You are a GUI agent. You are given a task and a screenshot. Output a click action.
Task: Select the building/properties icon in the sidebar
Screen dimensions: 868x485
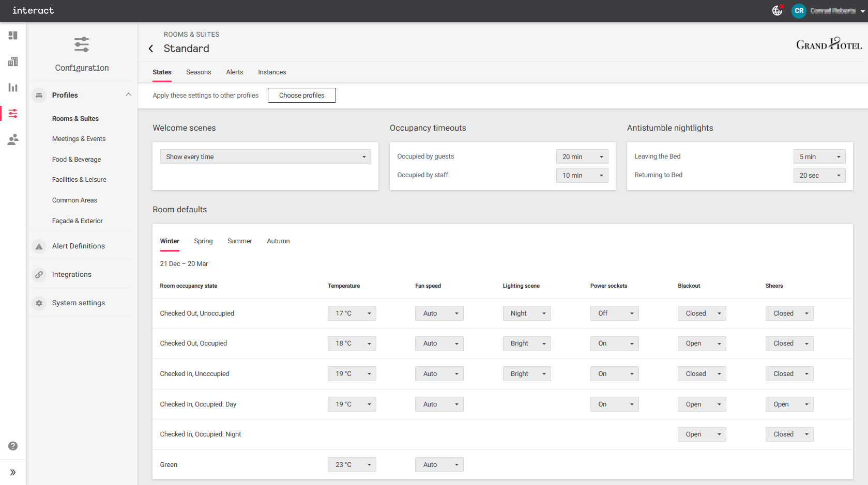(x=13, y=61)
